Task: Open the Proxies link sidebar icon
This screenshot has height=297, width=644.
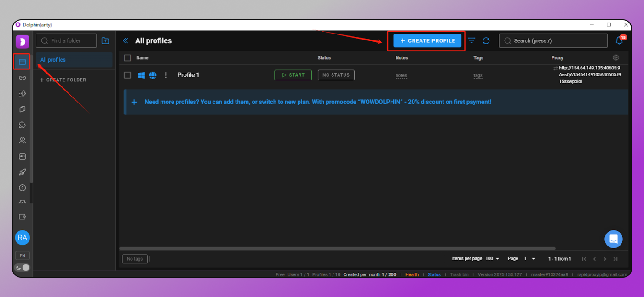Action: (x=22, y=78)
